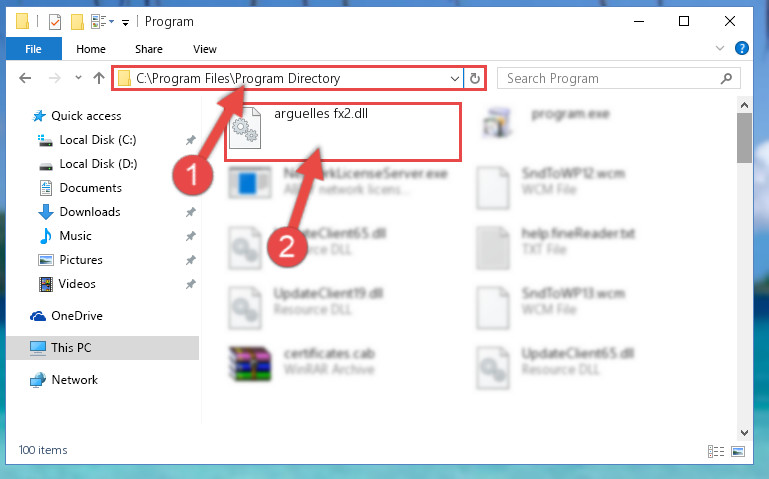The image size is (769, 479).
Task: Open the File menu
Action: point(33,49)
